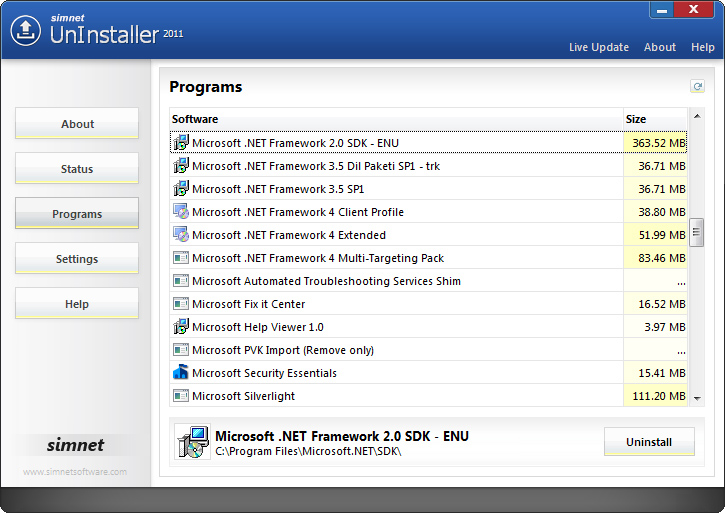Click icon beside .NET Framework 4 Extended
This screenshot has height=513, width=725.
point(181,235)
